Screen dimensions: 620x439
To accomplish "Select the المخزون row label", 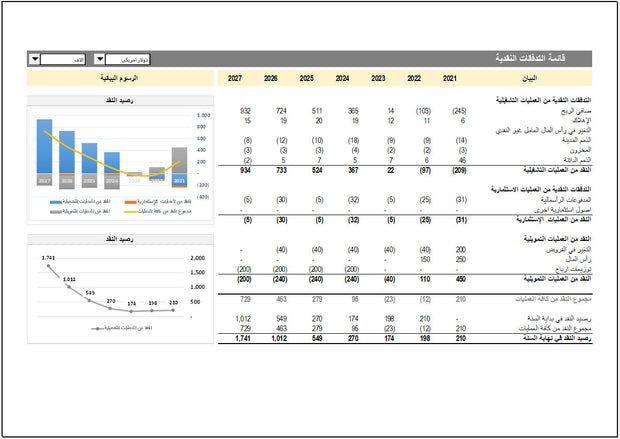I will 580,150.
